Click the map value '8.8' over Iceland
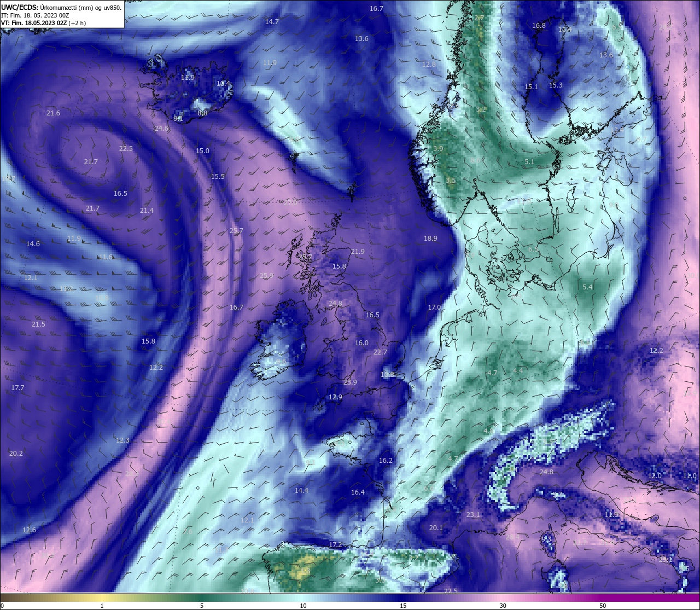 click(x=202, y=113)
